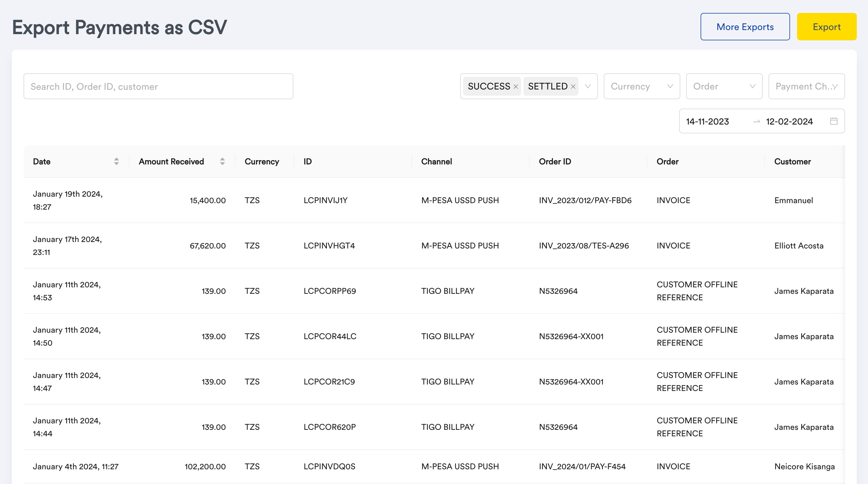This screenshot has width=868, height=484.
Task: Click order ID N5326964 in LCPCORPP69 row
Action: 558,291
